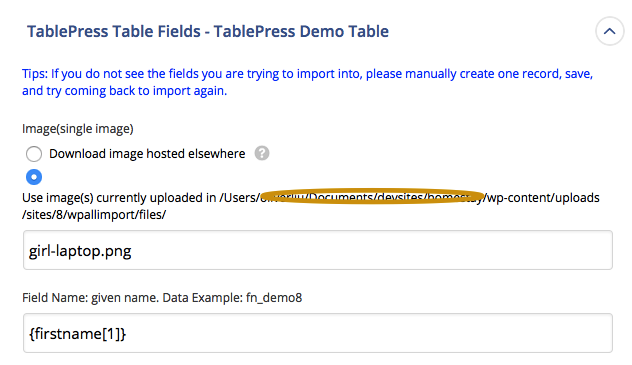Click the 'Image(single image)' label

tap(78, 129)
